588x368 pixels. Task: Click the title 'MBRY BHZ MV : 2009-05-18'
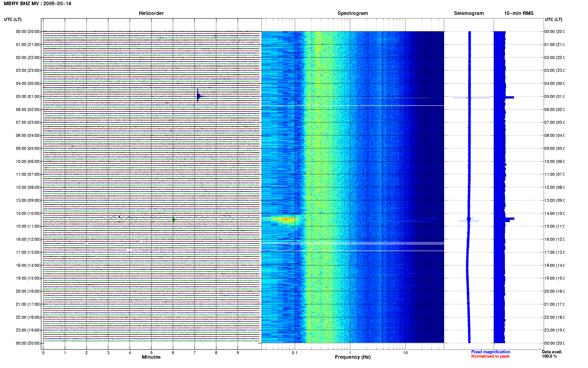[37, 4]
